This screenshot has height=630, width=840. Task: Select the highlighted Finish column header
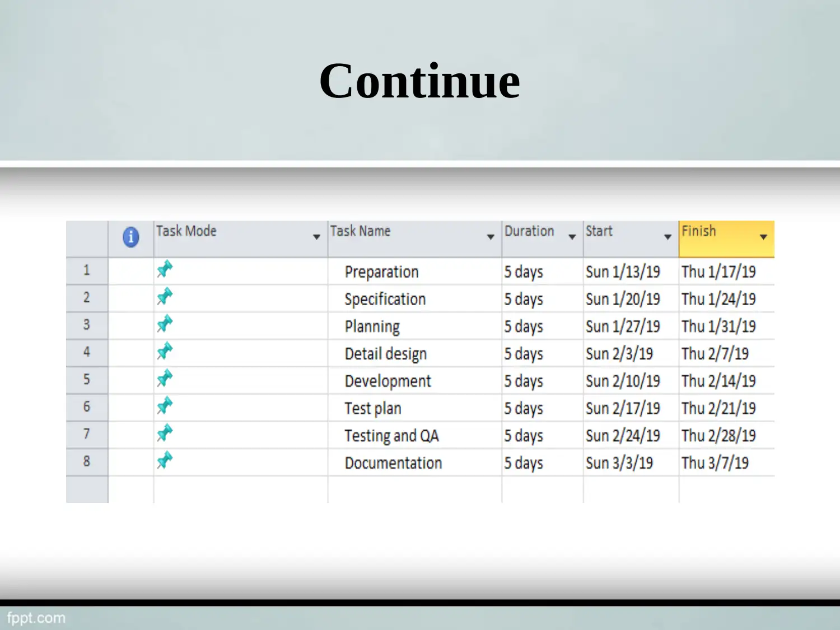(727, 239)
